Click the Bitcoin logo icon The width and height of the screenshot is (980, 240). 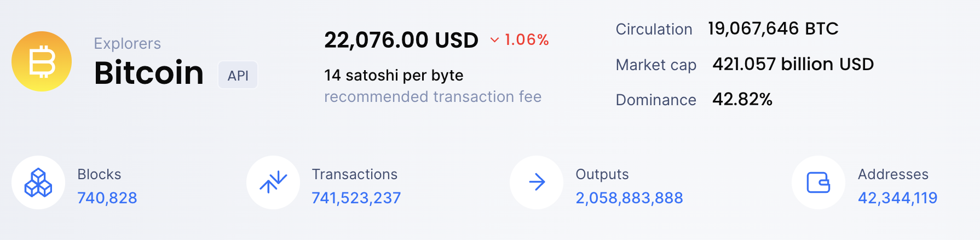(x=42, y=61)
